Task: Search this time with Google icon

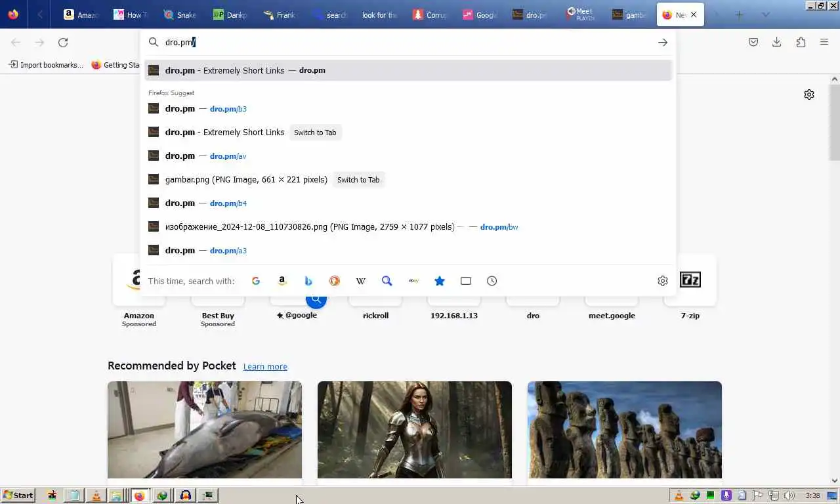Action: [x=256, y=281]
